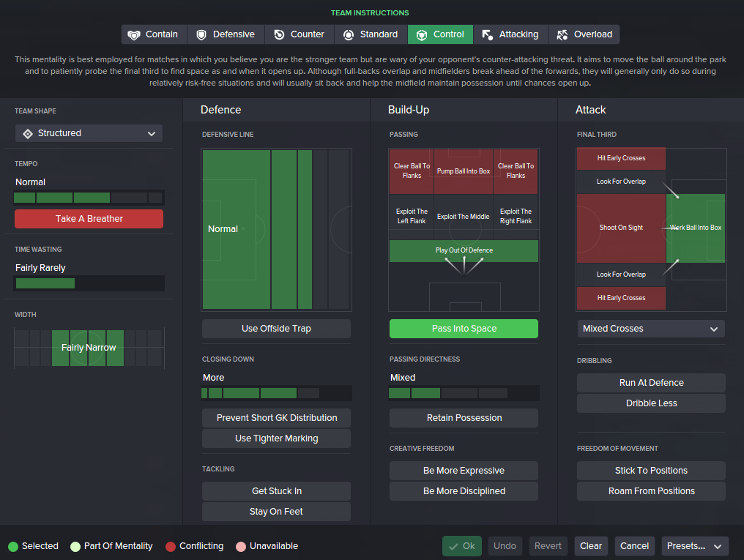Select Pump Ball Into Box zone
The height and width of the screenshot is (560, 744).
click(x=463, y=171)
